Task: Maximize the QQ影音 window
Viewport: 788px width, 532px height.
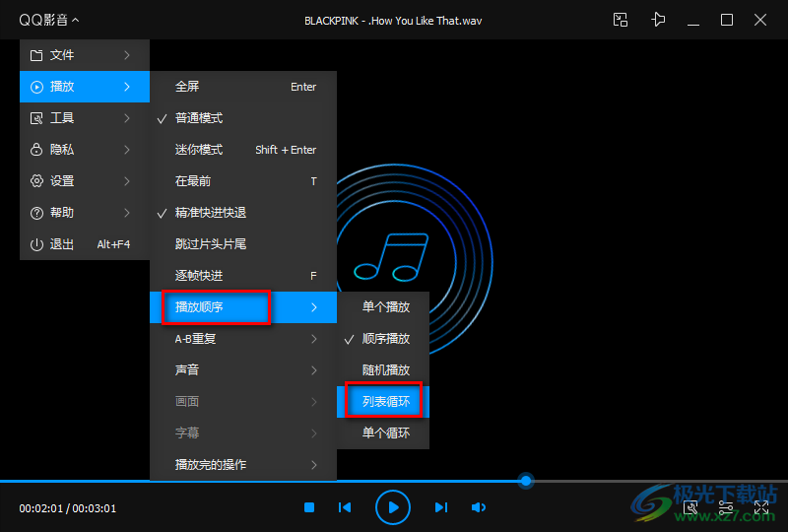Action: 727,20
